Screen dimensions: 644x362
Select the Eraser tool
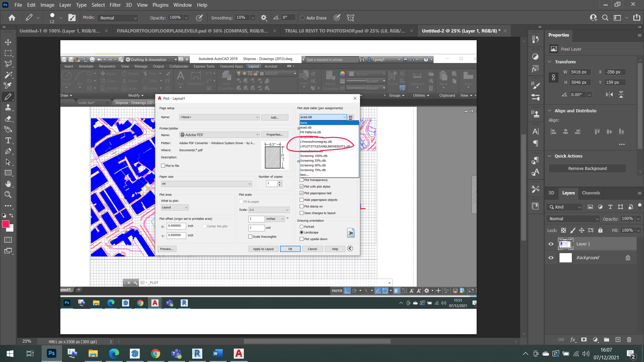(8, 119)
